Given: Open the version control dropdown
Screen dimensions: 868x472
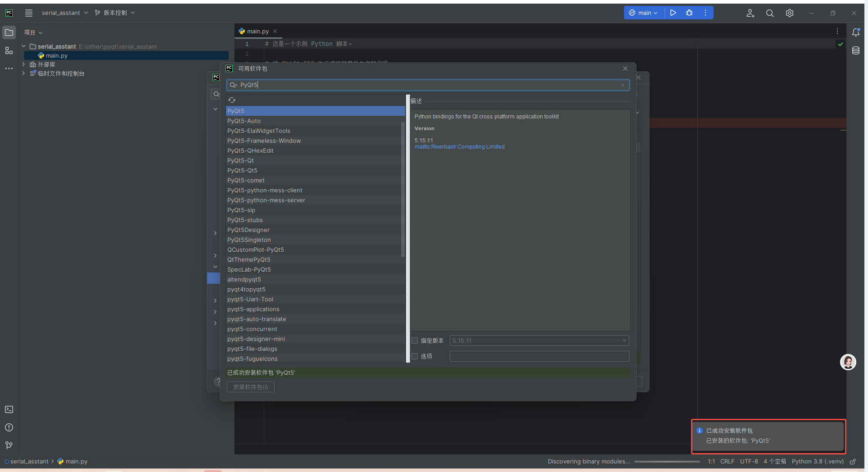Looking at the screenshot, I should coord(115,13).
